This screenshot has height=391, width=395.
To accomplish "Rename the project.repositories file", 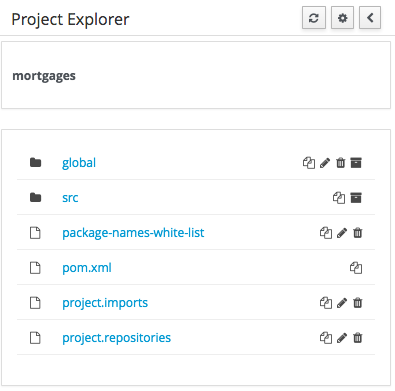I will (342, 338).
